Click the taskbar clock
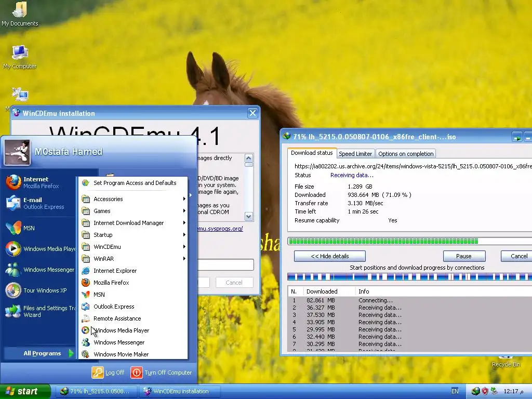The height and width of the screenshot is (399, 532). (x=513, y=391)
